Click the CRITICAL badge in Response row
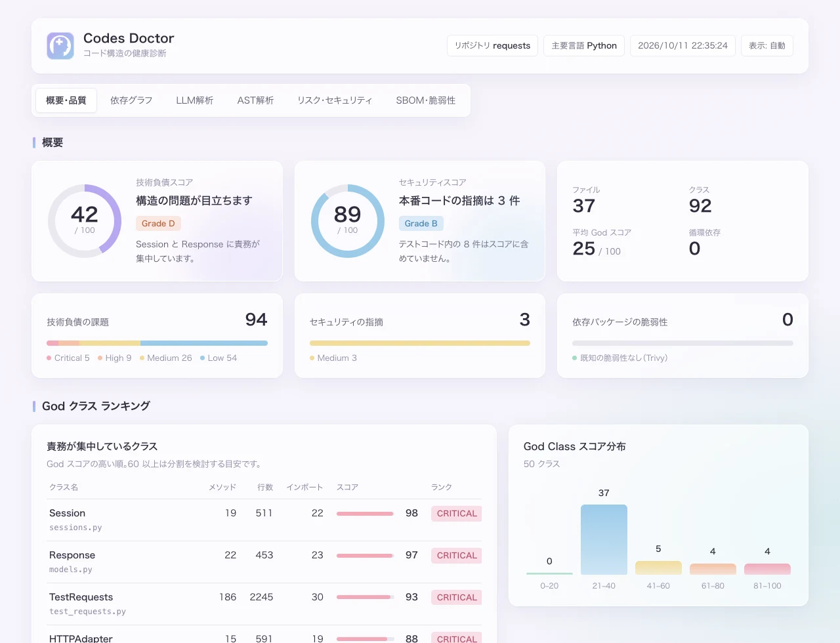840x643 pixels. point(457,556)
